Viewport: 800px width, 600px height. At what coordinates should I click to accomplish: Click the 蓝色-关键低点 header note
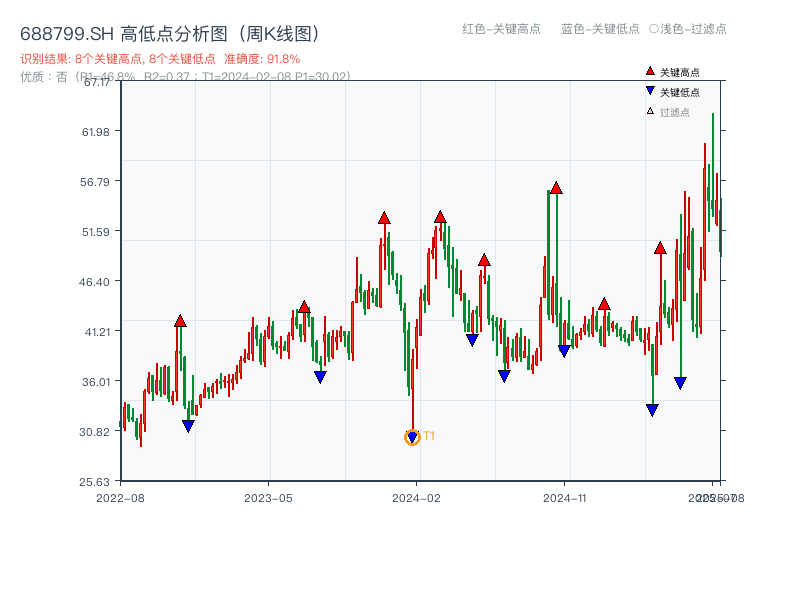(600, 29)
